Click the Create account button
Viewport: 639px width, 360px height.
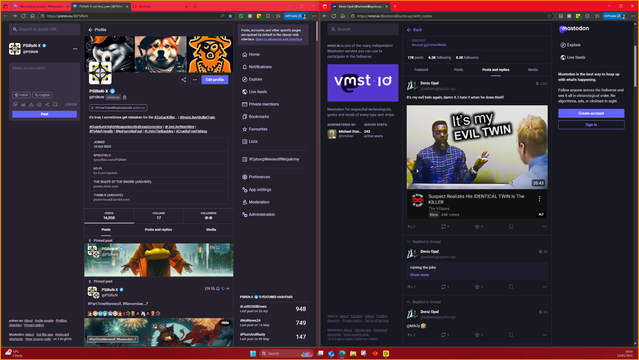[591, 113]
